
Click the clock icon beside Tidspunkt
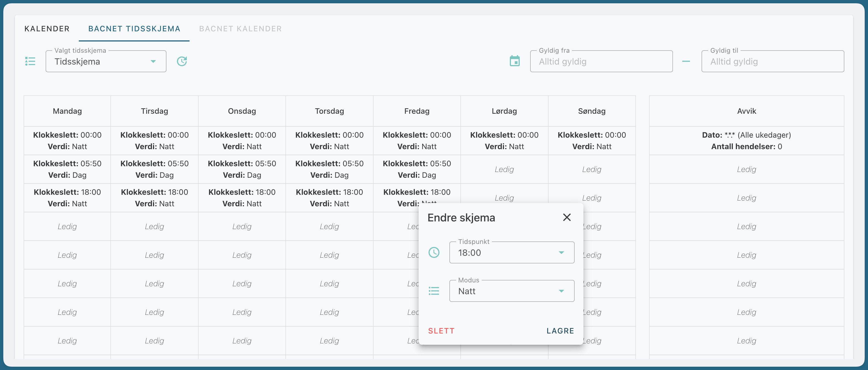(434, 252)
